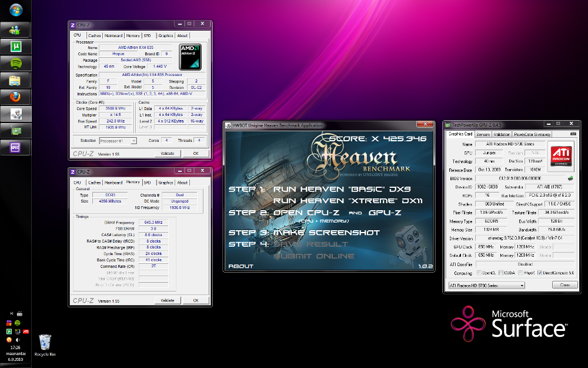Click Save Result in HWBOT Heaven
Image resolution: width=588 pixels, height=368 pixels.
point(310,244)
